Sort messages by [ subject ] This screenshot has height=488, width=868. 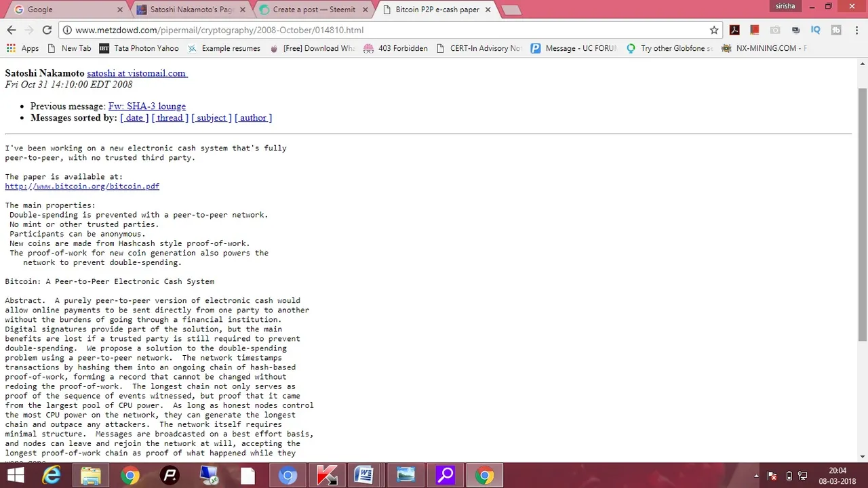[x=212, y=118]
